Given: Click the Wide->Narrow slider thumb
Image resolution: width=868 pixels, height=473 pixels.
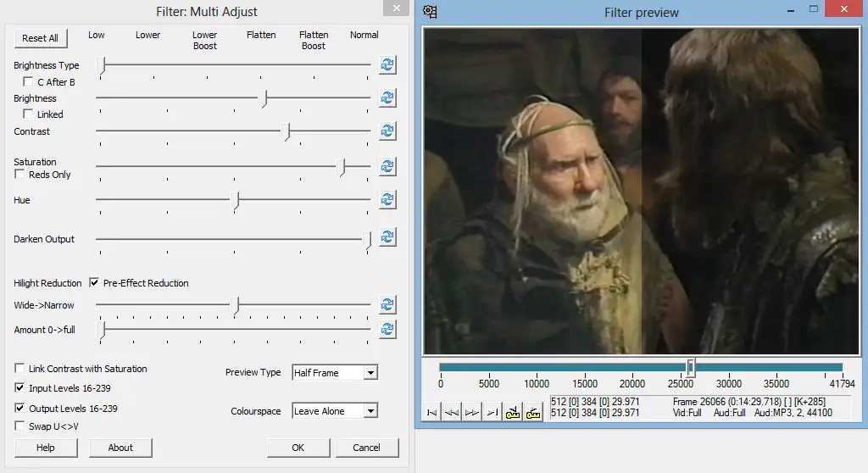Looking at the screenshot, I should (x=236, y=306).
